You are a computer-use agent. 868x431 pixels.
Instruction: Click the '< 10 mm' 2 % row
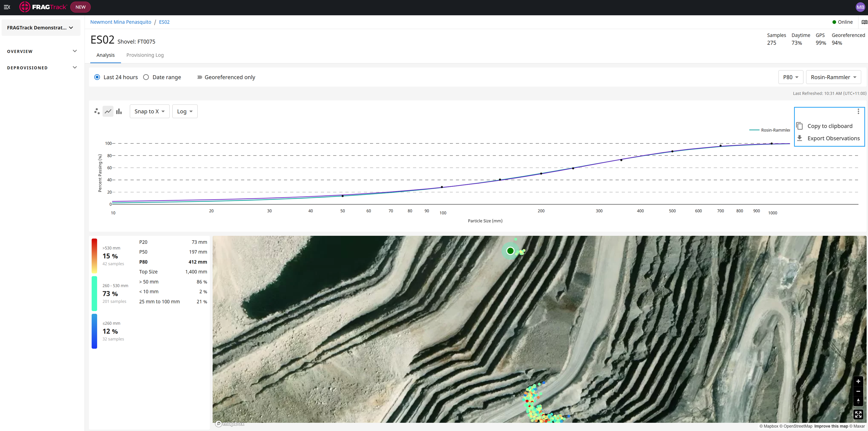point(173,291)
